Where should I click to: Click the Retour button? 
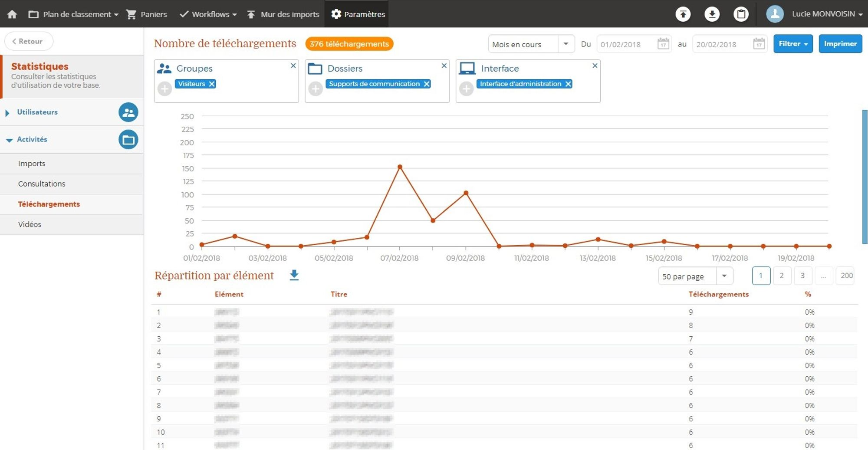pyautogui.click(x=29, y=41)
